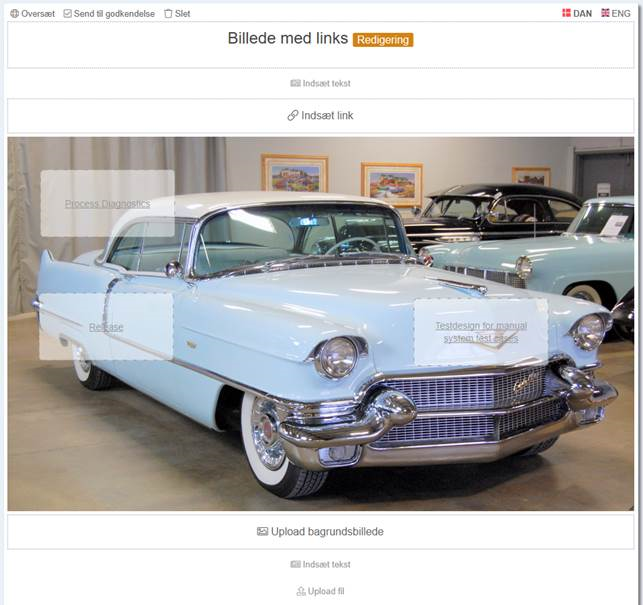Follow the Testdesign for manual system test cases link
The height and width of the screenshot is (605, 643).
point(481,332)
